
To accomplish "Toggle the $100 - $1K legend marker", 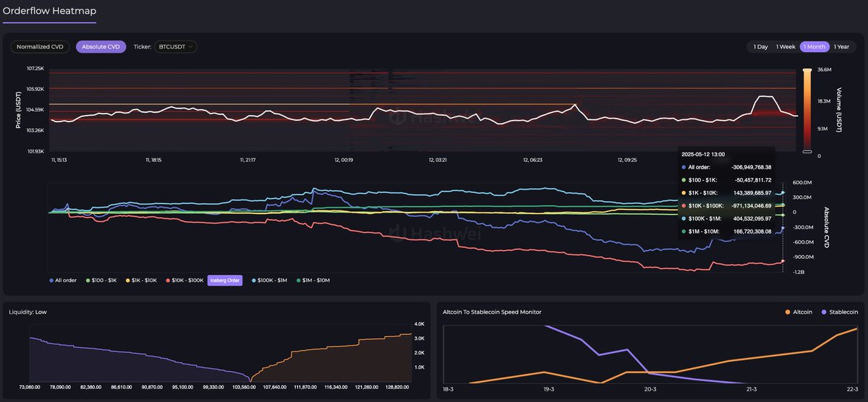I will pyautogui.click(x=88, y=280).
